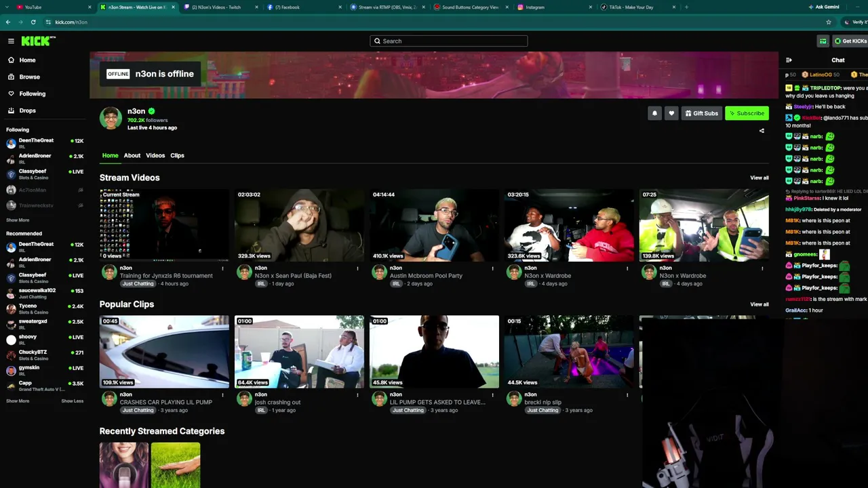Switch to the N3on's Videos - Twitch tab
Viewport: 868px width, 488px height.
(x=220, y=7)
